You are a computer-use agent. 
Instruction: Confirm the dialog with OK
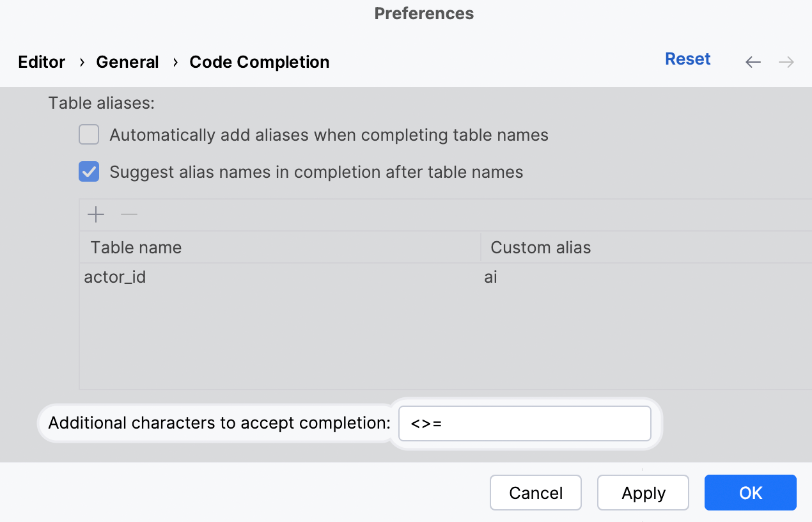coord(751,493)
